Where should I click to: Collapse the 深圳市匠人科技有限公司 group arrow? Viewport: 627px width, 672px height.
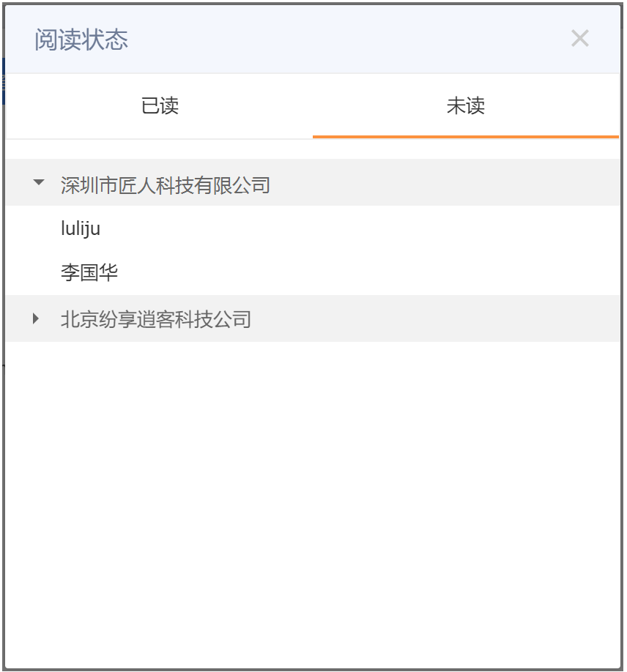(x=39, y=182)
